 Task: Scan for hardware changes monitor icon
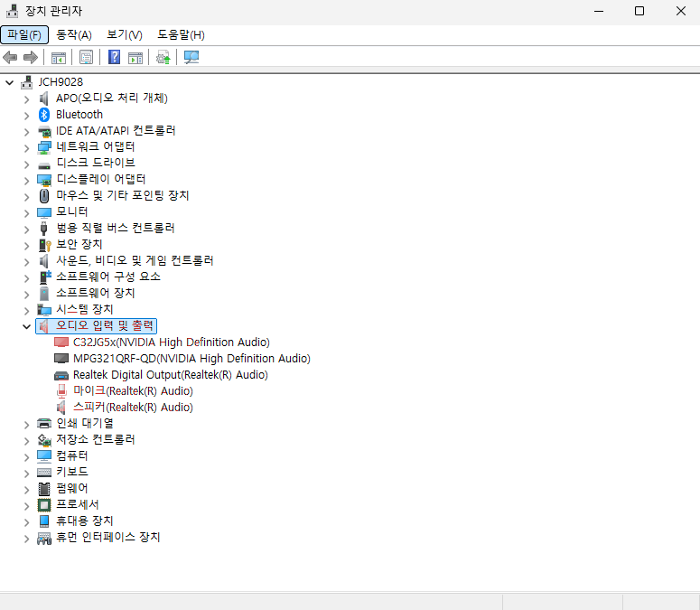click(191, 57)
